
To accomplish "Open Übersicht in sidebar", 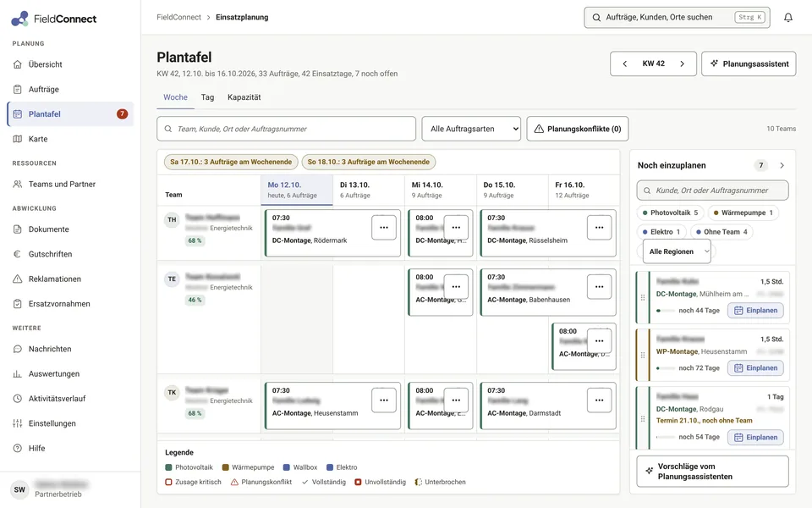I will point(70,64).
